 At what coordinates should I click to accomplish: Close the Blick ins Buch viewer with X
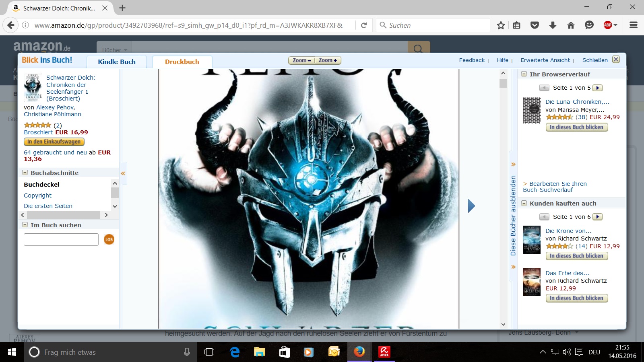pos(616,60)
